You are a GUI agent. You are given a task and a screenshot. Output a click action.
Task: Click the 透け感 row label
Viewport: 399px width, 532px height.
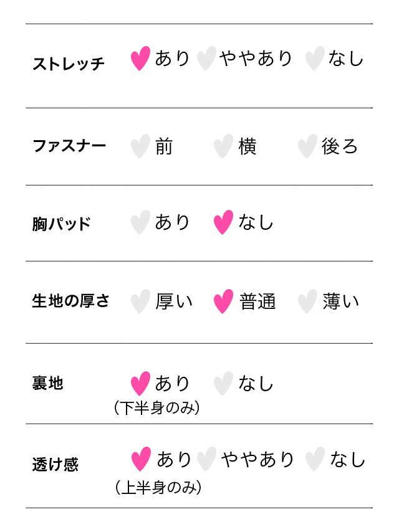(x=55, y=465)
